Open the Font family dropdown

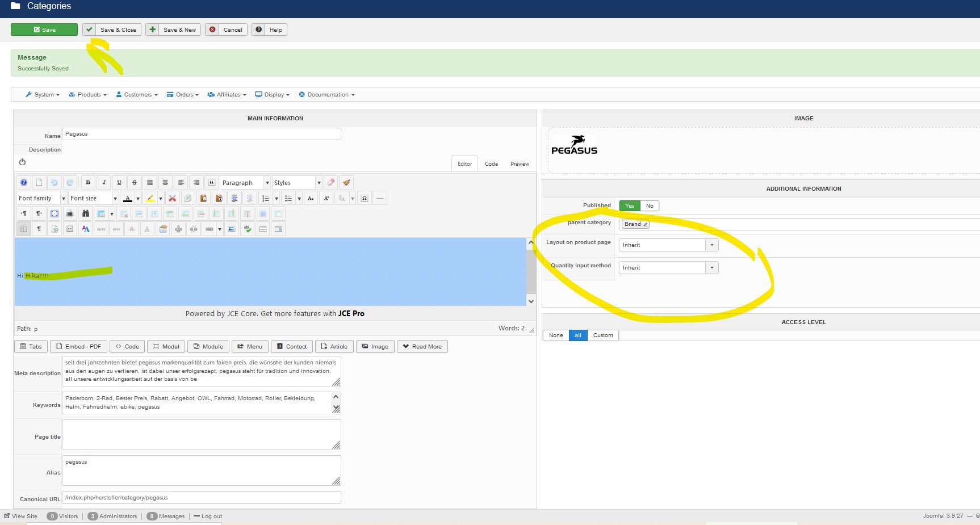[x=42, y=198]
